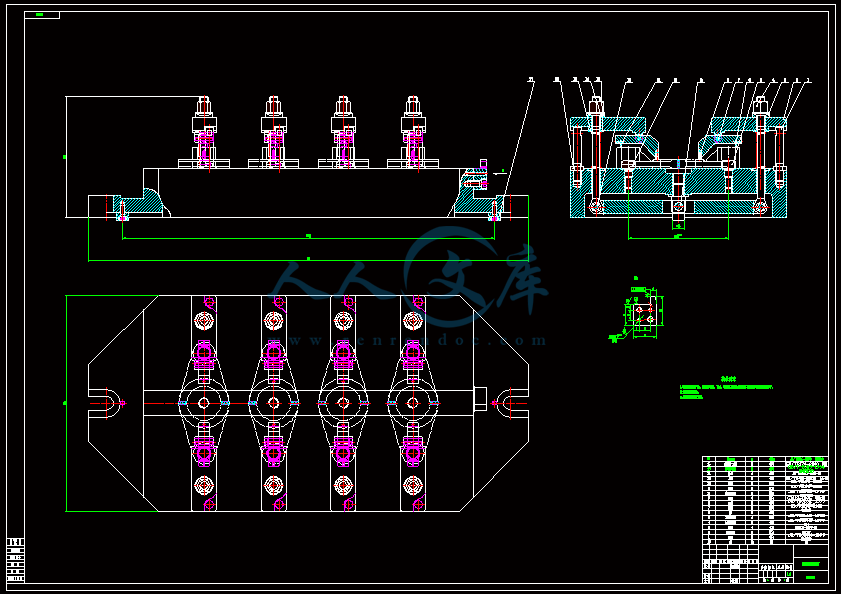Screen dimensions: 841x594
Task: Click the green label box in the top-left frame corner
Action: pyautogui.click(x=42, y=15)
